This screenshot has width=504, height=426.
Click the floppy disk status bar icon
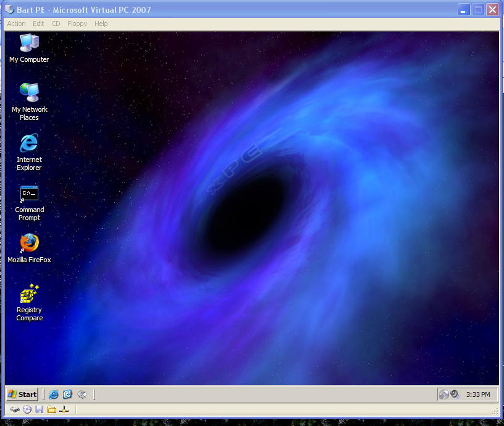coord(40,409)
